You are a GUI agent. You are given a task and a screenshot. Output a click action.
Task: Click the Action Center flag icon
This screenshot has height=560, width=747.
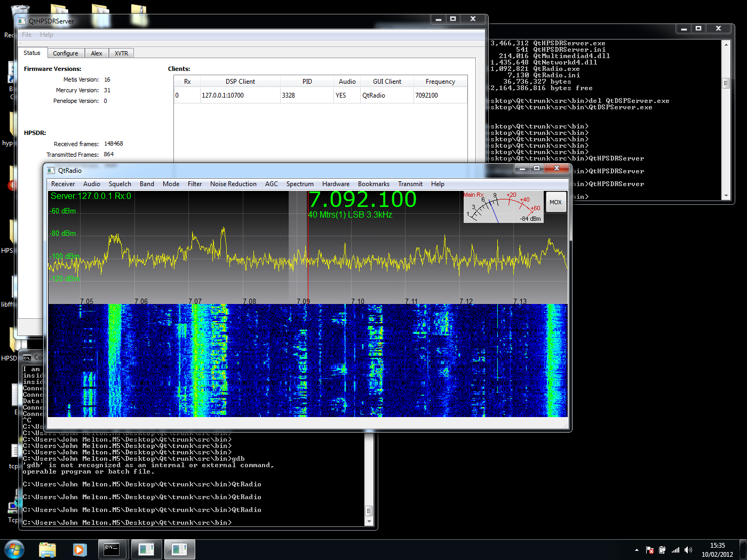tap(650, 550)
